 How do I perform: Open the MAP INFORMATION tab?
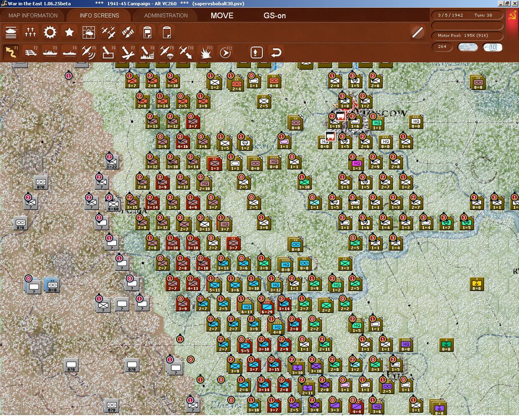[x=33, y=15]
